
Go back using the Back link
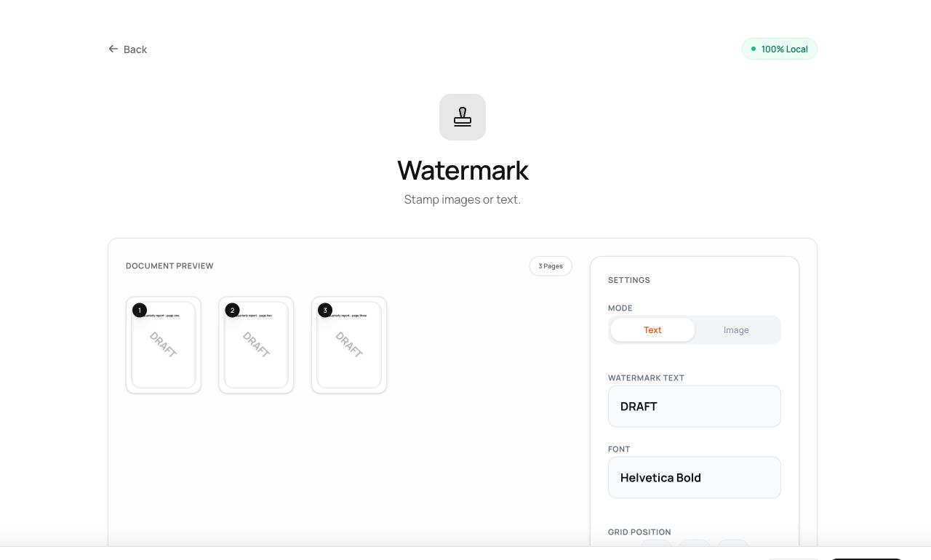click(128, 49)
